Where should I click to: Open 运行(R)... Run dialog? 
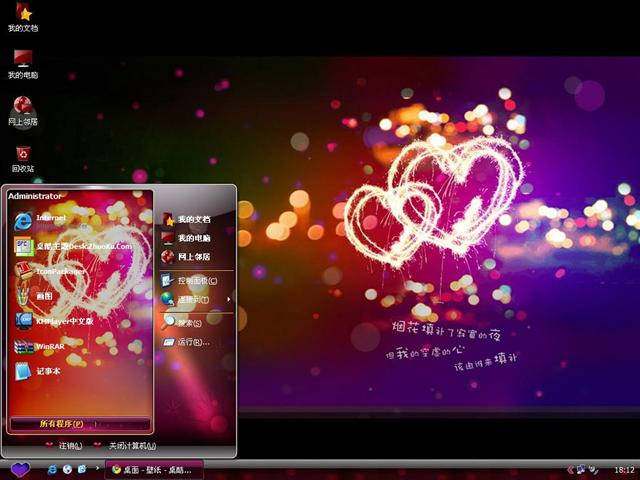[197, 342]
